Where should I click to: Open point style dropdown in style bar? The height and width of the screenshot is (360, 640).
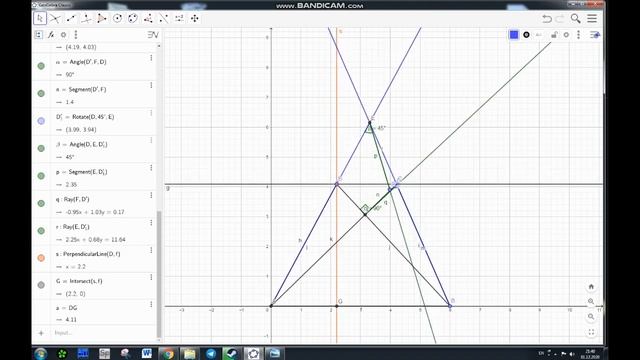[x=526, y=35]
